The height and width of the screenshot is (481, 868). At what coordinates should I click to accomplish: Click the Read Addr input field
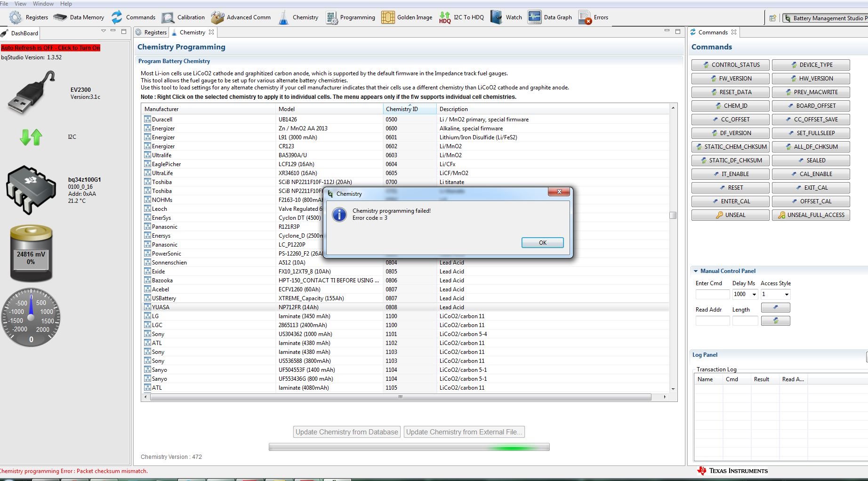coord(713,321)
